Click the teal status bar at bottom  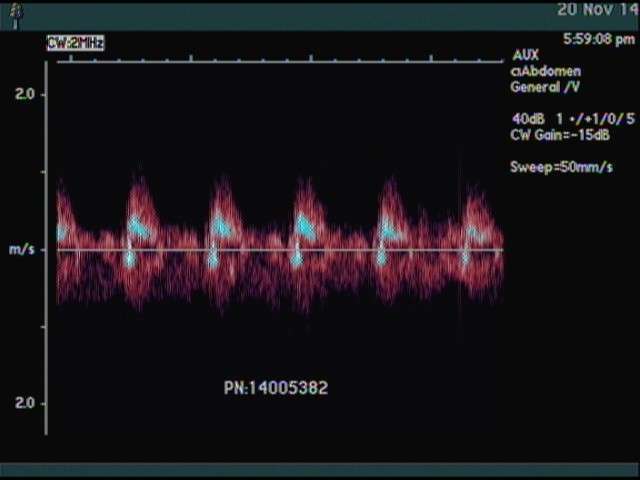click(320, 470)
